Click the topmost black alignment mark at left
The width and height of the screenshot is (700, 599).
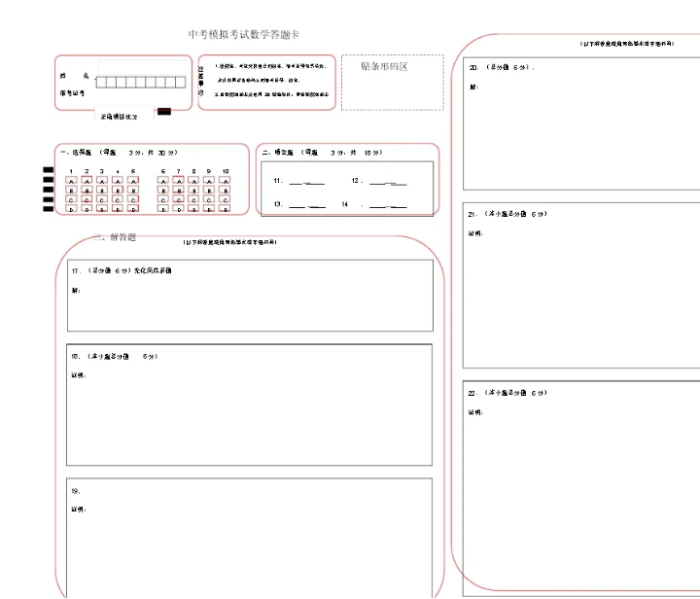tap(48, 170)
